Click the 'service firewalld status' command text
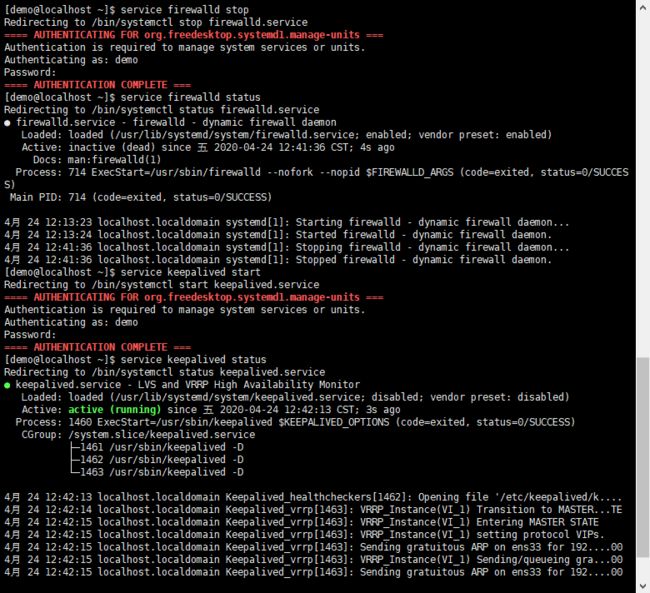650x593 pixels. click(x=191, y=97)
